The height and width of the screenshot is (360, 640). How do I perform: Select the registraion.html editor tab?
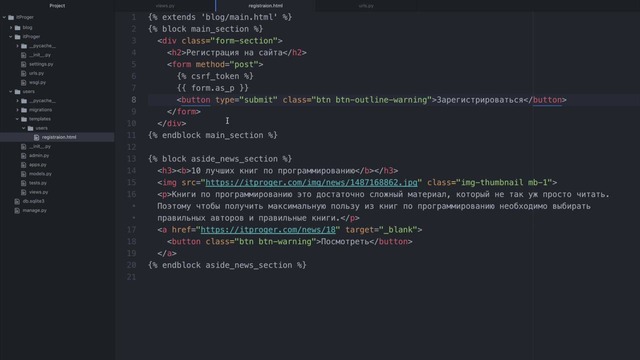pos(265,6)
